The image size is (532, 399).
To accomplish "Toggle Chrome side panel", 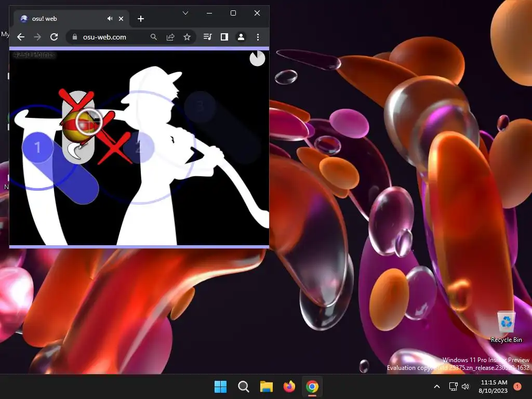I will click(x=224, y=37).
